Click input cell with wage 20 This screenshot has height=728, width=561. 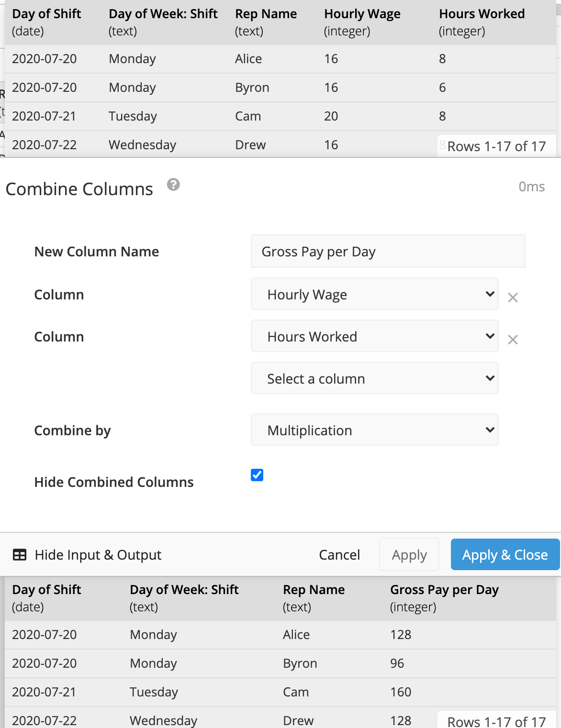pos(331,116)
